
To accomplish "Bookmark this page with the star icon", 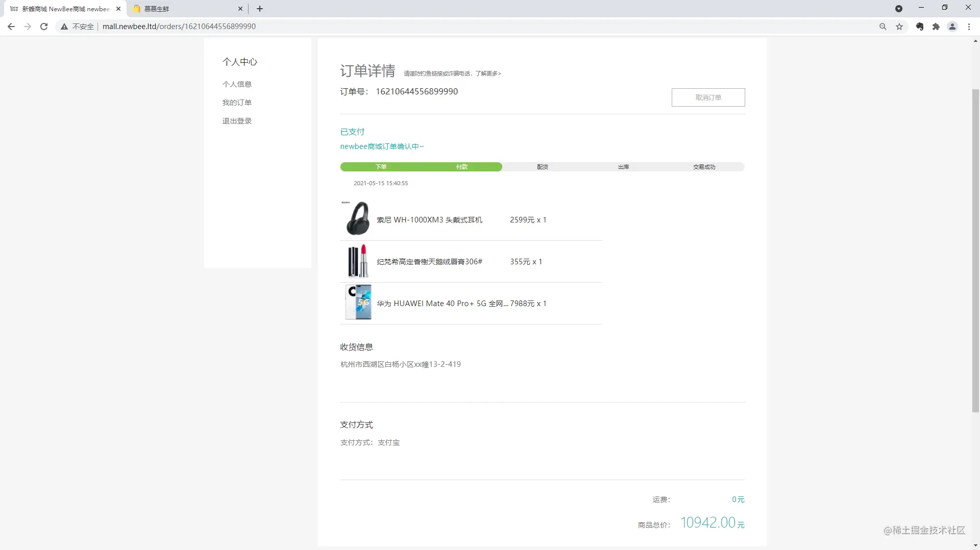I will [899, 27].
